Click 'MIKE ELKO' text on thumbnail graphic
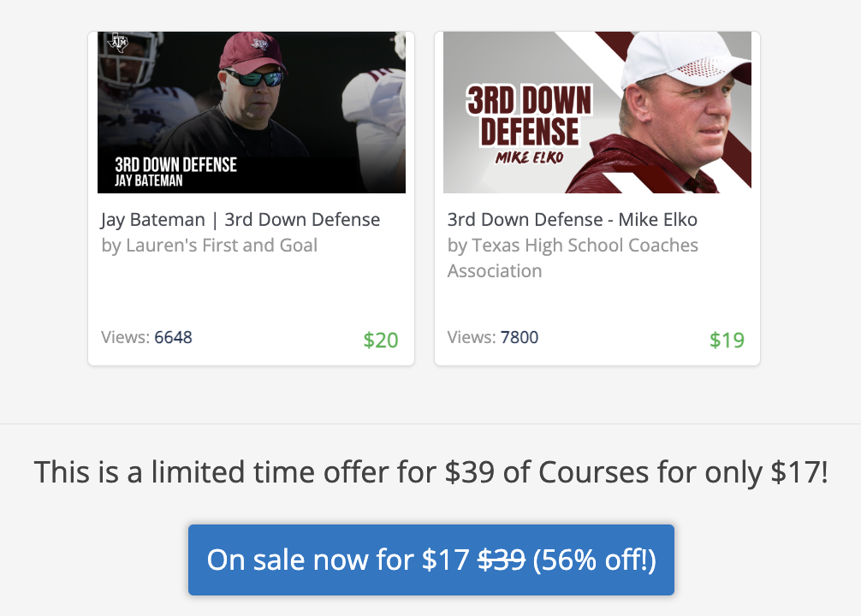This screenshot has height=616, width=861. point(529,158)
